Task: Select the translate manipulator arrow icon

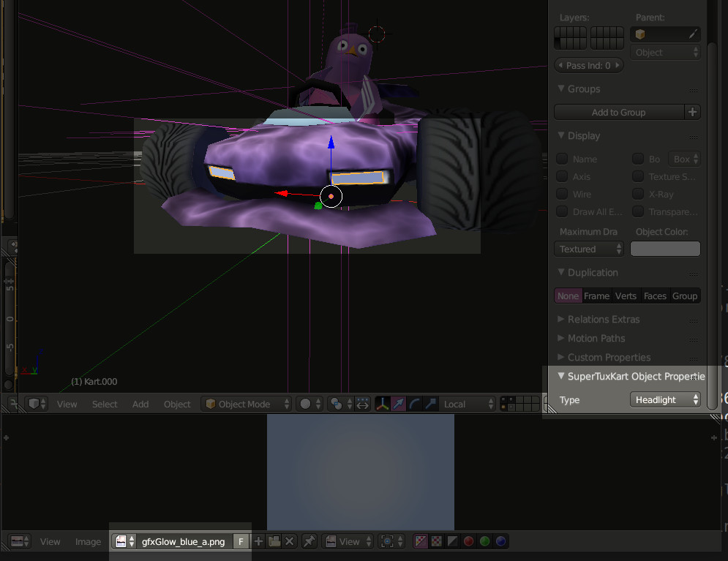Action: click(x=399, y=404)
